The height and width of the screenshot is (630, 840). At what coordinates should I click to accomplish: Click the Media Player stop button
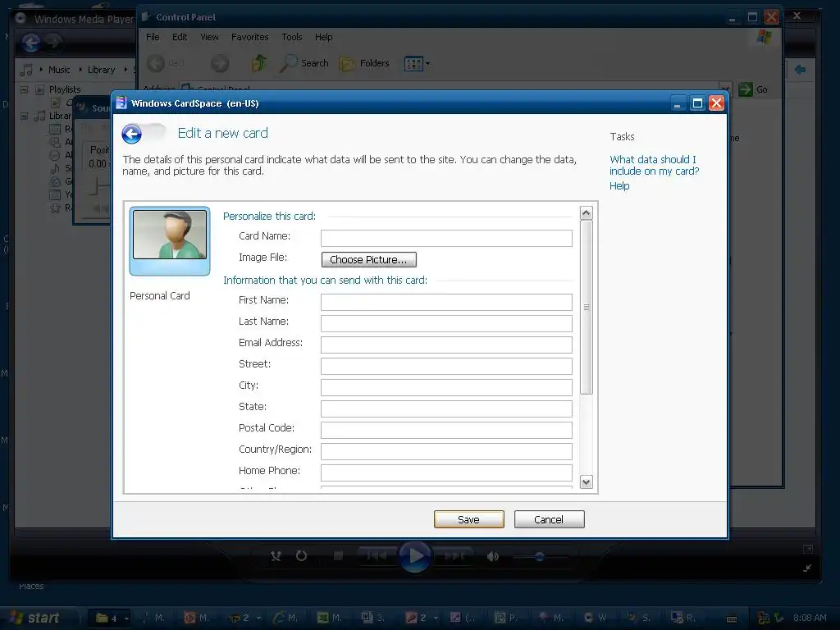pos(338,556)
